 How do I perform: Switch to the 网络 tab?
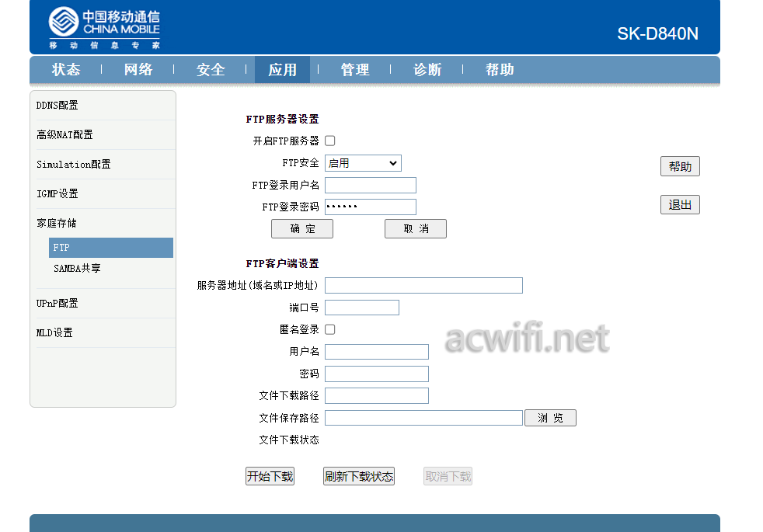138,70
